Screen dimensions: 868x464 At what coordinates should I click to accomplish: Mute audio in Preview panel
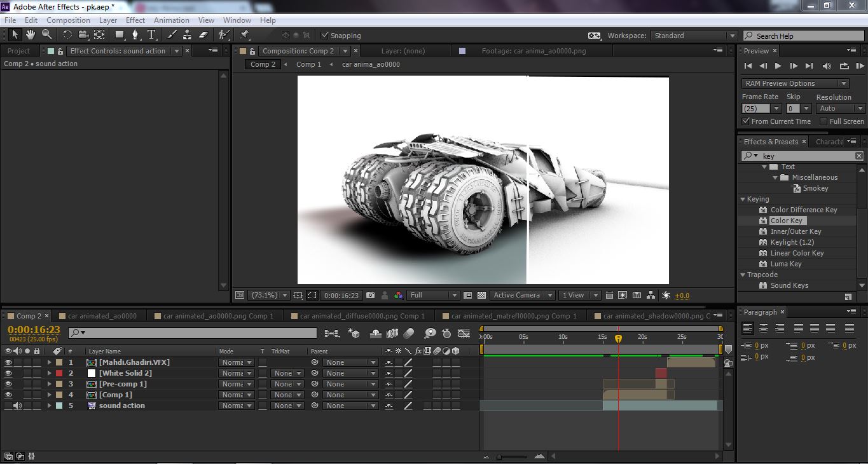[x=827, y=65]
